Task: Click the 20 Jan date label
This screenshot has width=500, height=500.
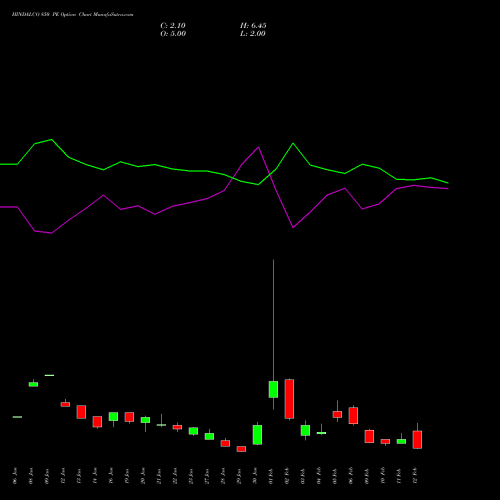Action: pos(143,476)
